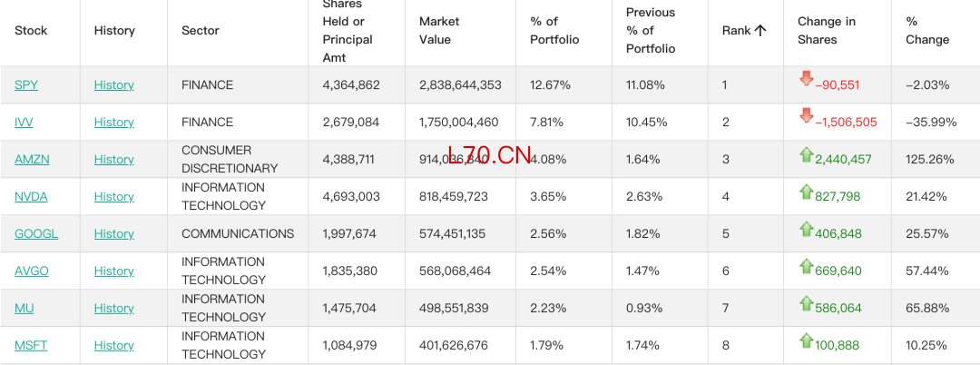View History for the MU row
This screenshot has width=980, height=365.
[113, 308]
